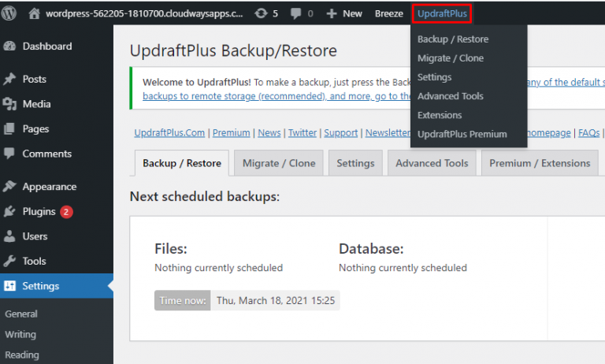Open the Premium link
The width and height of the screenshot is (605, 364).
[231, 133]
